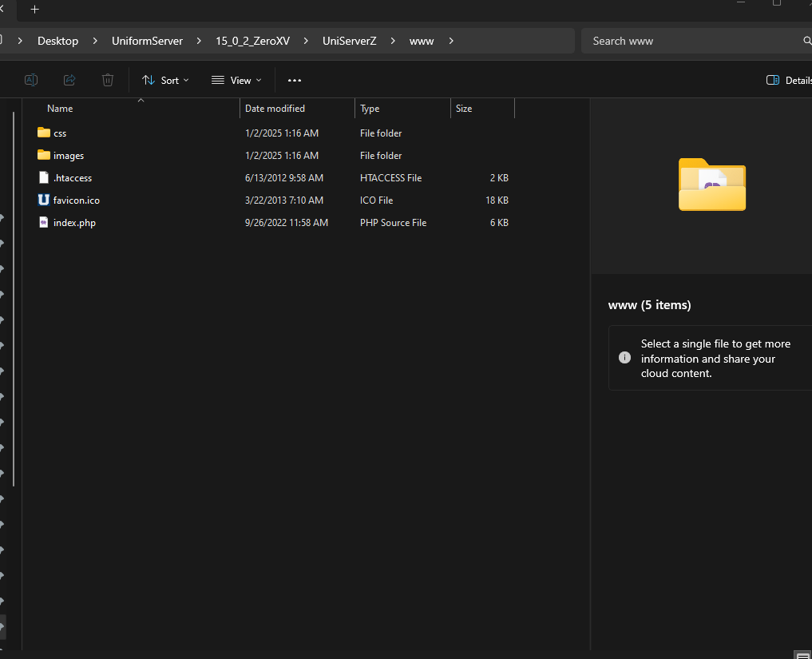Click the search magnifier icon
The image size is (812, 659).
click(807, 41)
